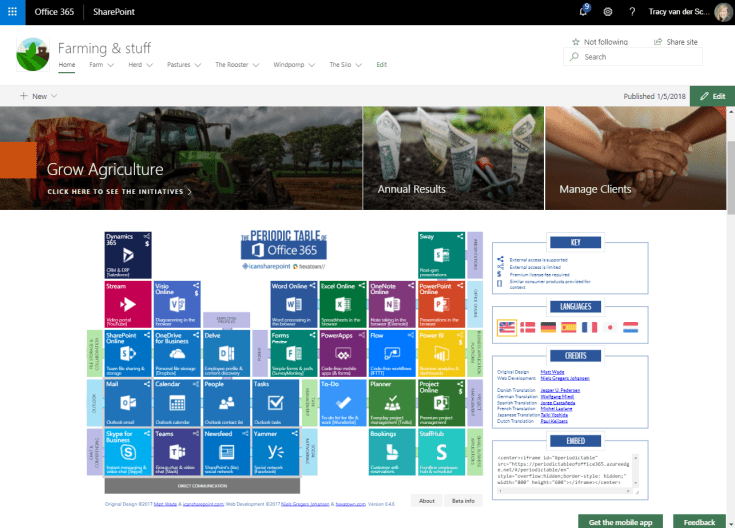This screenshot has height=528, width=735.
Task: Open the New dropdown in command bar
Action: (x=38, y=96)
